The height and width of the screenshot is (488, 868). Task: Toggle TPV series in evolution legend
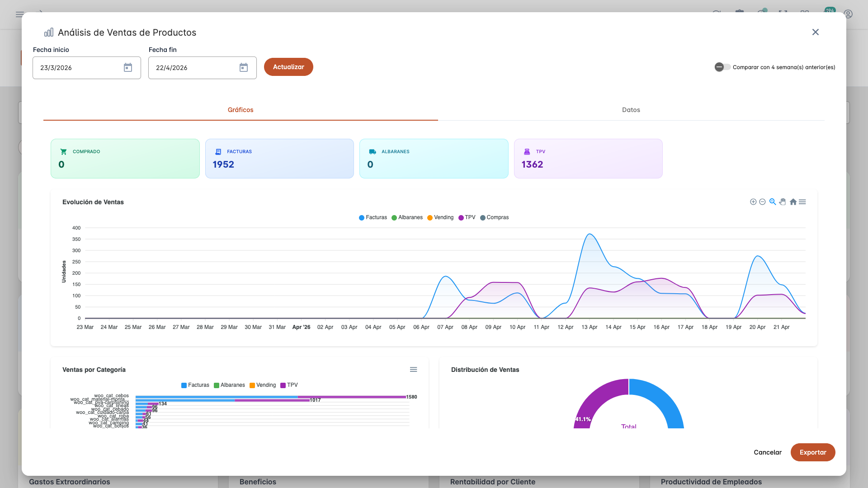pos(467,218)
